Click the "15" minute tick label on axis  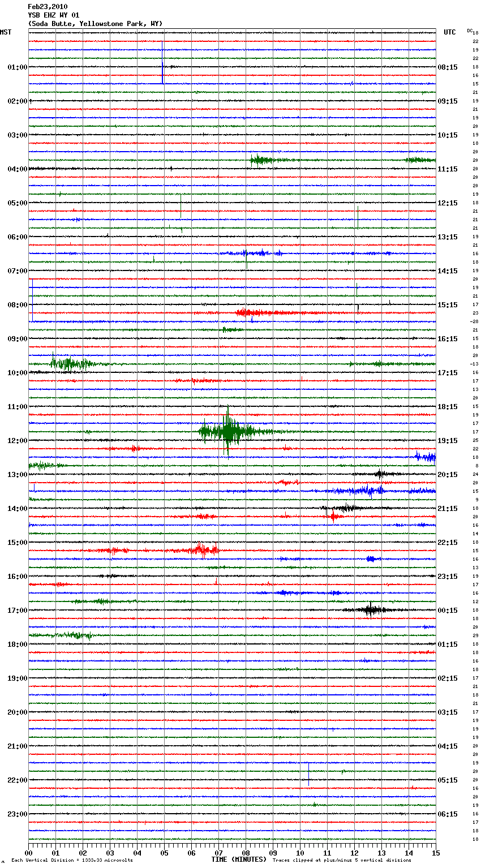436,853
